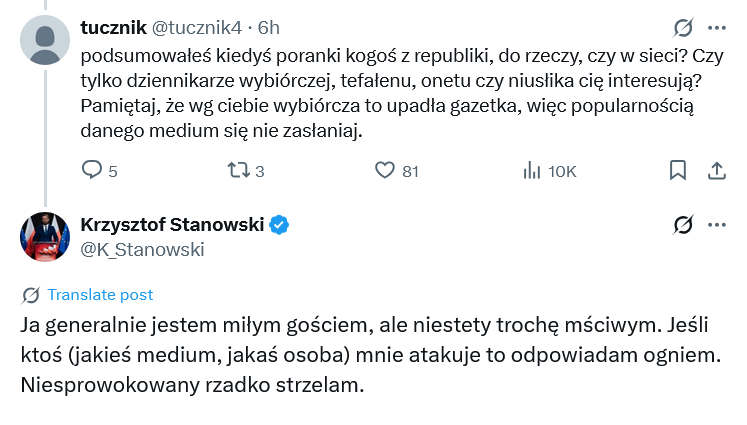Click Grok icon on tucznik's post
Viewport: 747px width, 425px height.
pos(684,27)
